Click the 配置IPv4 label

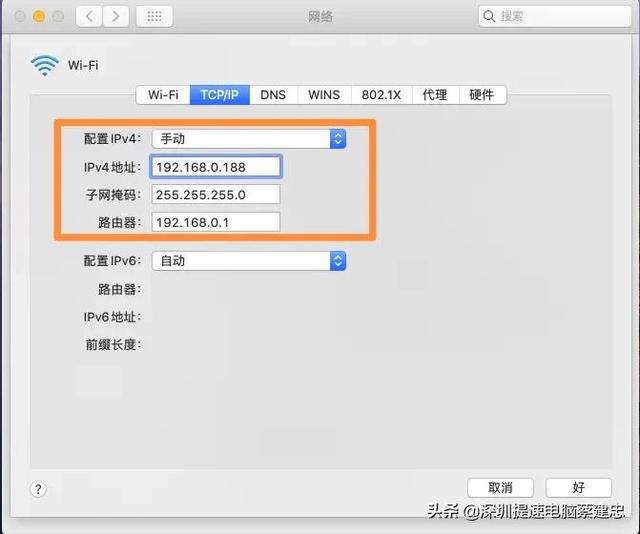pyautogui.click(x=112, y=139)
